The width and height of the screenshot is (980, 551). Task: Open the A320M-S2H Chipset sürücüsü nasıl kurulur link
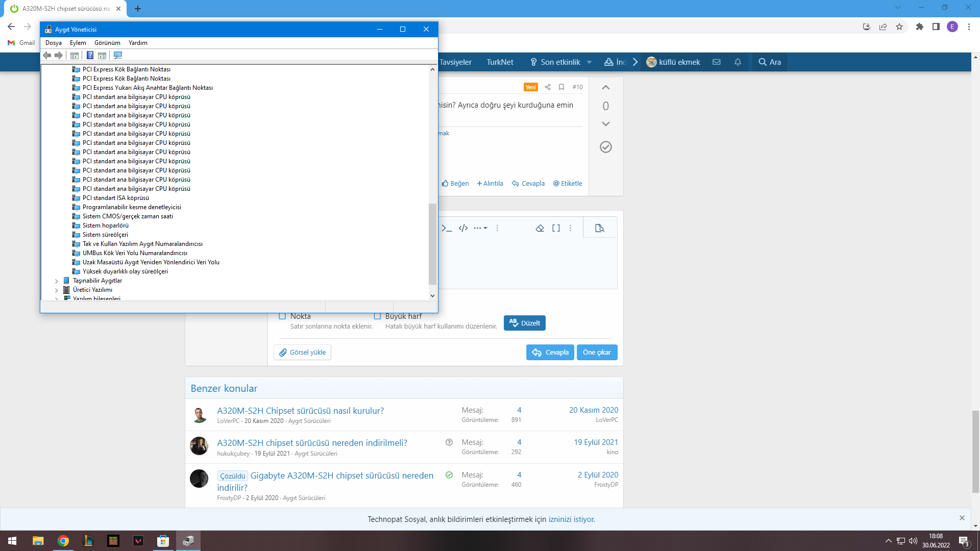300,411
